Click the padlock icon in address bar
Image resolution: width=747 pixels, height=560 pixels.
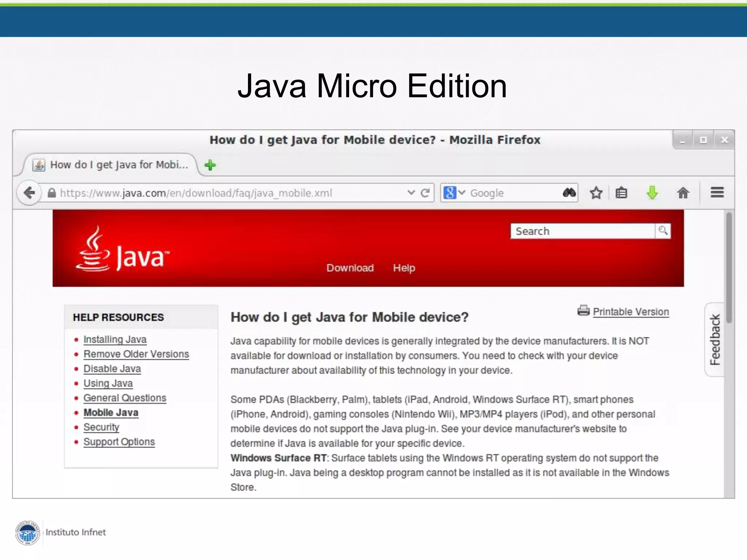52,193
